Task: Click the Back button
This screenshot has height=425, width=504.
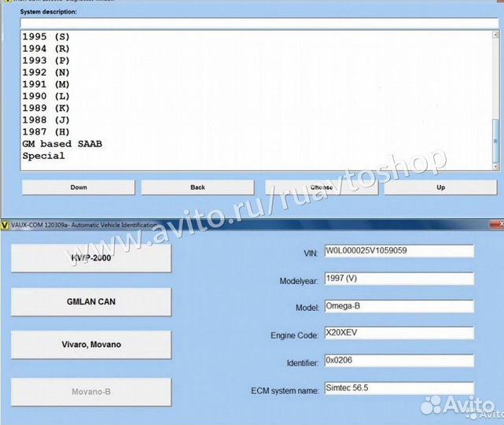Action: pos(197,187)
